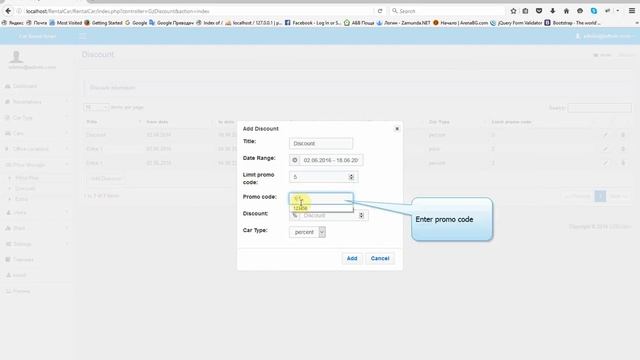Go to pagination page 1
Screen dimensions: 640x360
click(600, 196)
